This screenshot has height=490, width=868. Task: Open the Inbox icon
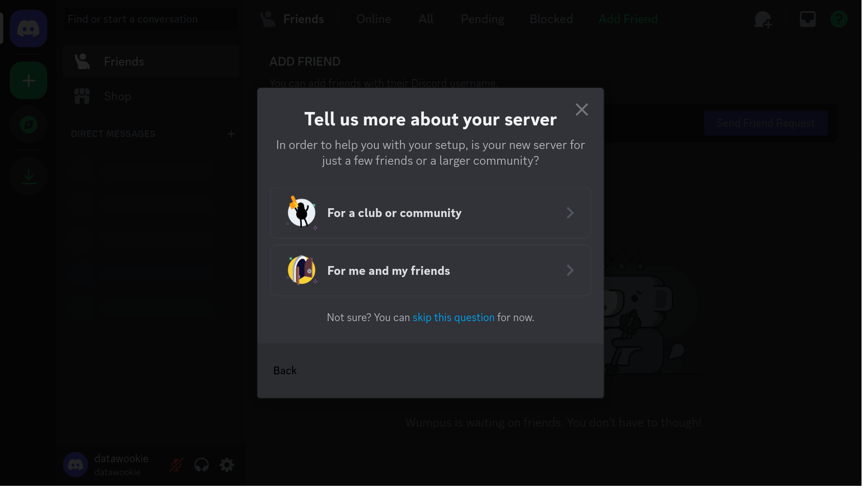(807, 19)
